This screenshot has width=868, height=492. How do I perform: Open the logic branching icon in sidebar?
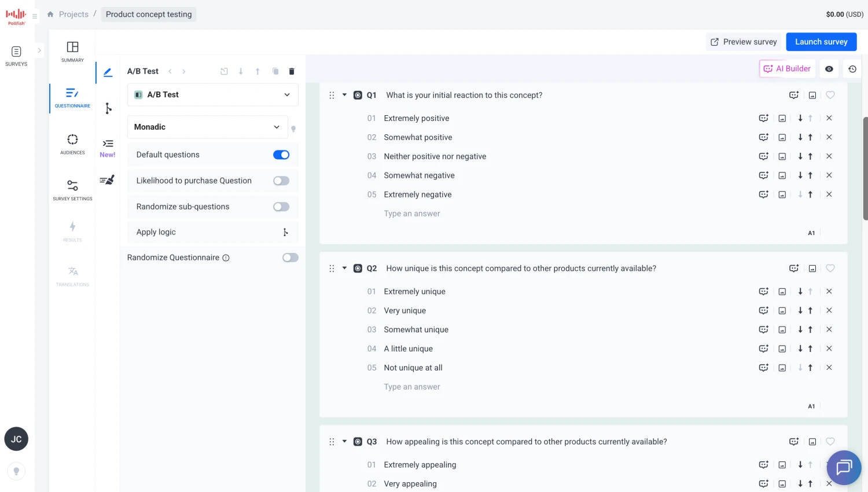pyautogui.click(x=108, y=108)
